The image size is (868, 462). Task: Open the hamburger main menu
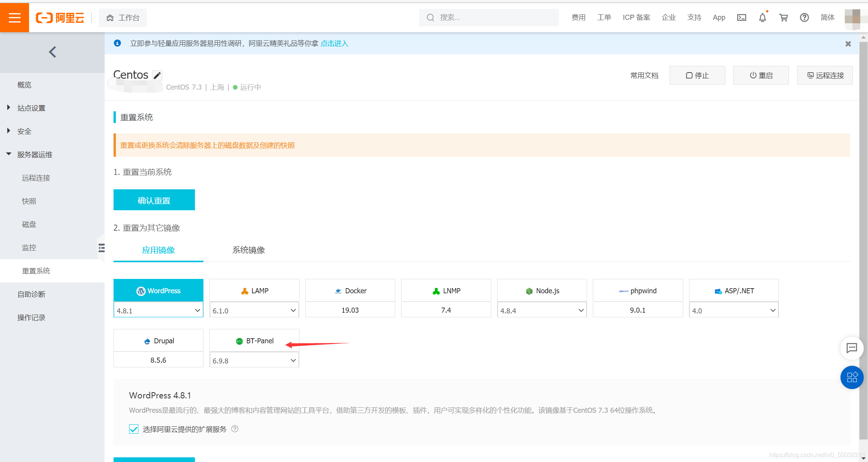tap(14, 17)
